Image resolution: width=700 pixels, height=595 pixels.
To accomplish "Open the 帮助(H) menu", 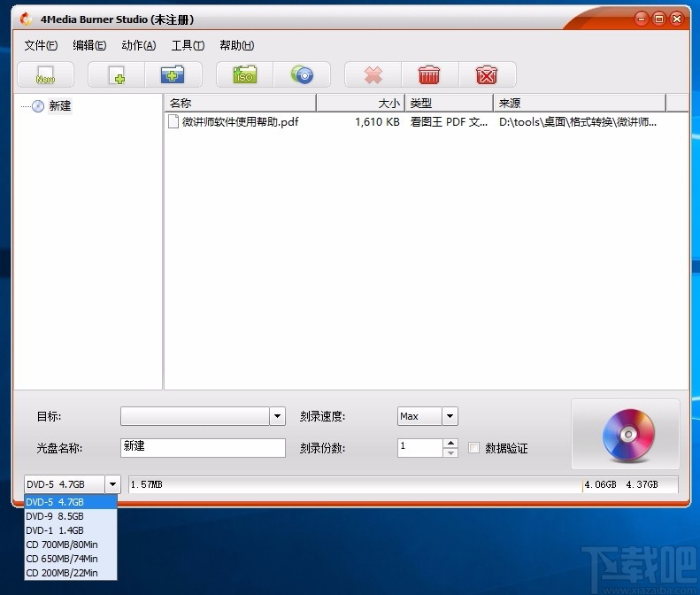I will pyautogui.click(x=236, y=45).
